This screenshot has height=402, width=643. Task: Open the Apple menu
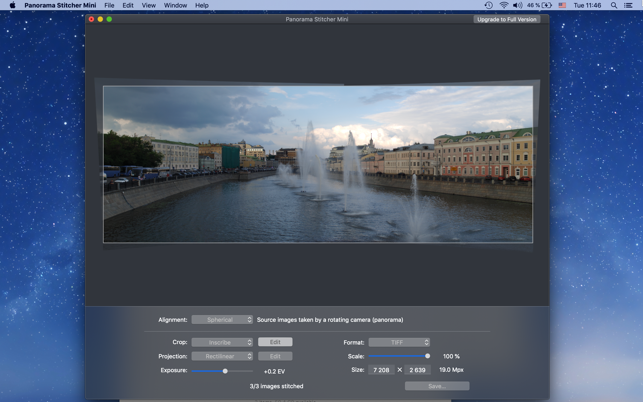[x=12, y=5]
